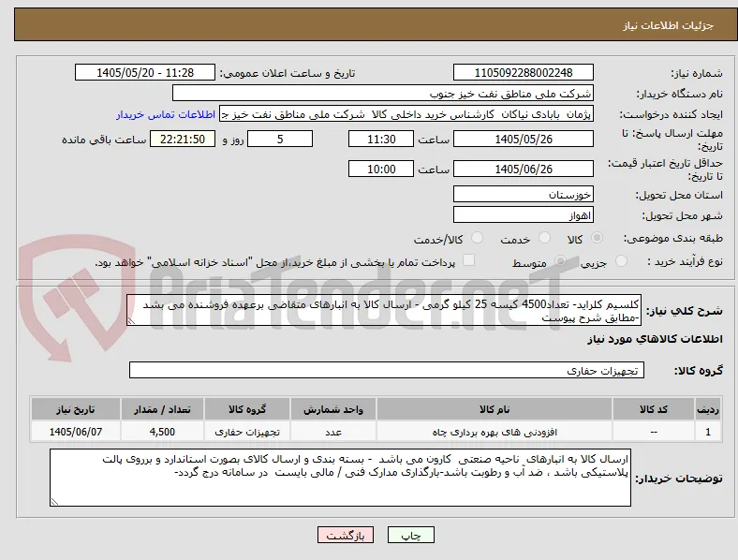Click the row number cell 1
The image size is (738, 560).
coord(708,432)
